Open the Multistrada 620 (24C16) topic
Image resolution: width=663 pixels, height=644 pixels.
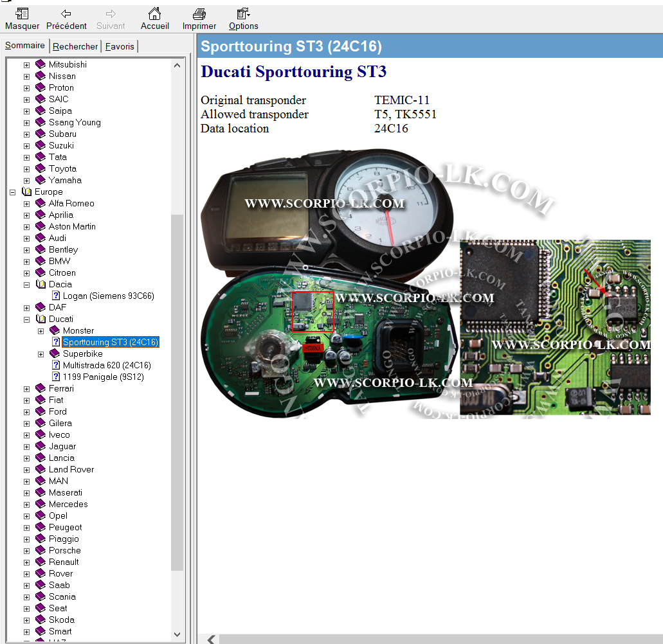click(x=107, y=366)
